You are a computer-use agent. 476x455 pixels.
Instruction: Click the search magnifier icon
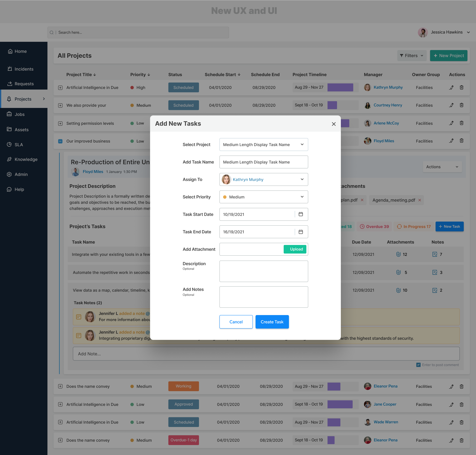pyautogui.click(x=52, y=32)
